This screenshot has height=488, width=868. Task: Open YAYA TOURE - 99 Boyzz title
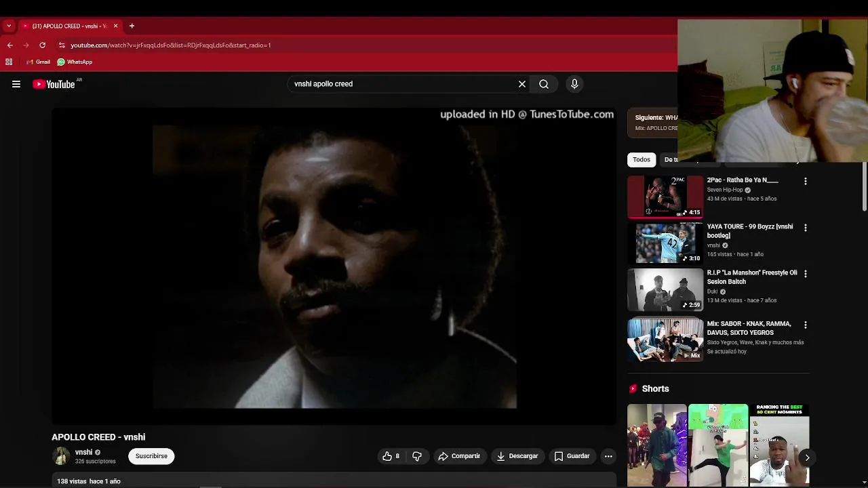click(x=750, y=231)
